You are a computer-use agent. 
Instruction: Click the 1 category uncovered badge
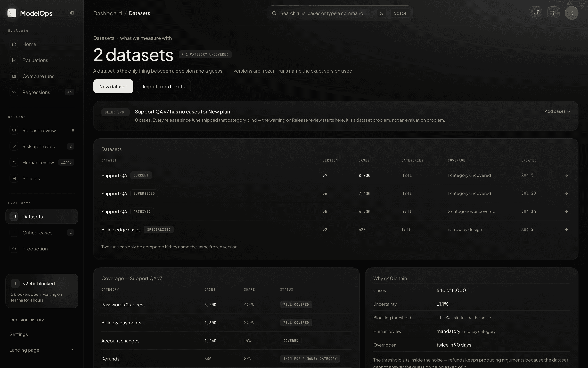coord(205,54)
